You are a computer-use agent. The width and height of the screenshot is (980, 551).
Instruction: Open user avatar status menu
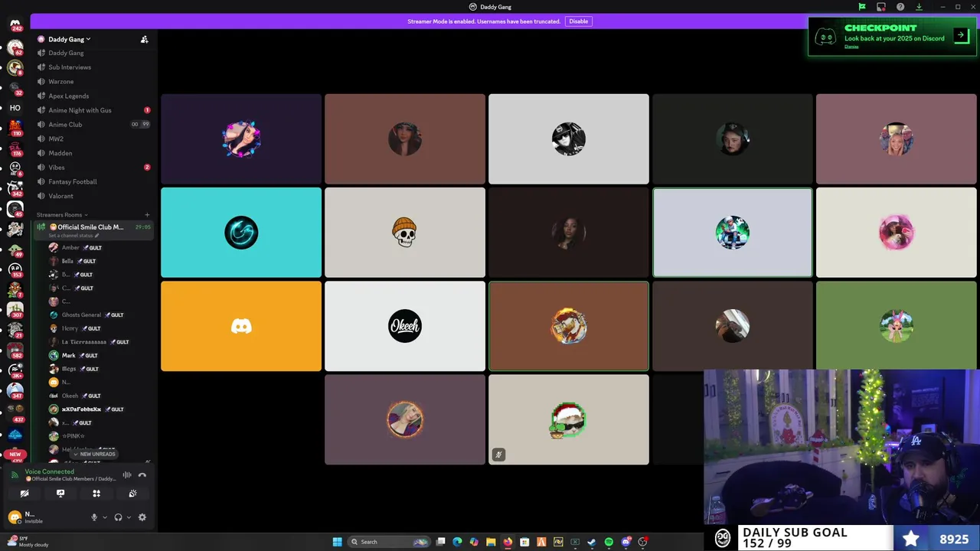[15, 517]
